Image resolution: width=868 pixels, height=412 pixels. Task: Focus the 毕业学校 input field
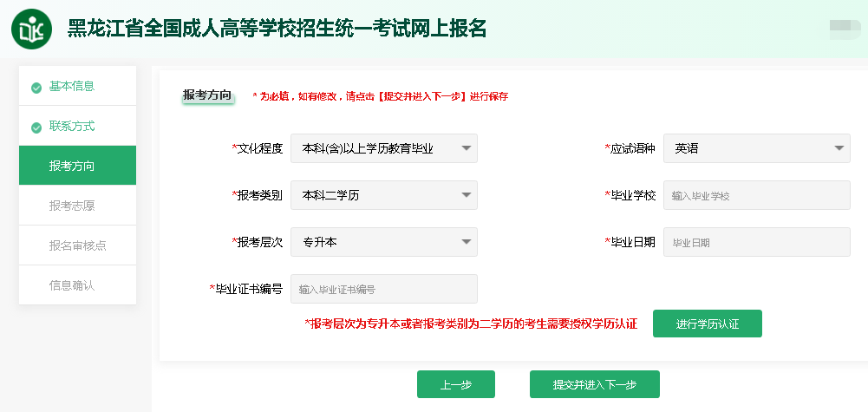pos(756,195)
